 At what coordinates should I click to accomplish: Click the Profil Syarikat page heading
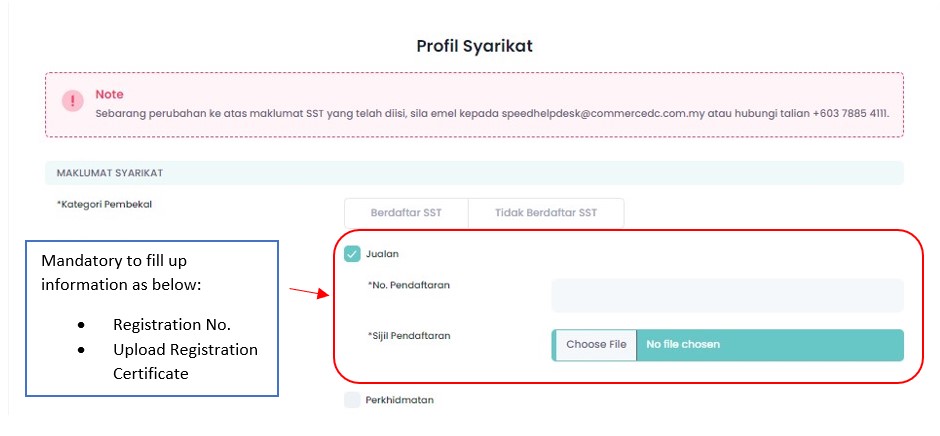coord(475,46)
